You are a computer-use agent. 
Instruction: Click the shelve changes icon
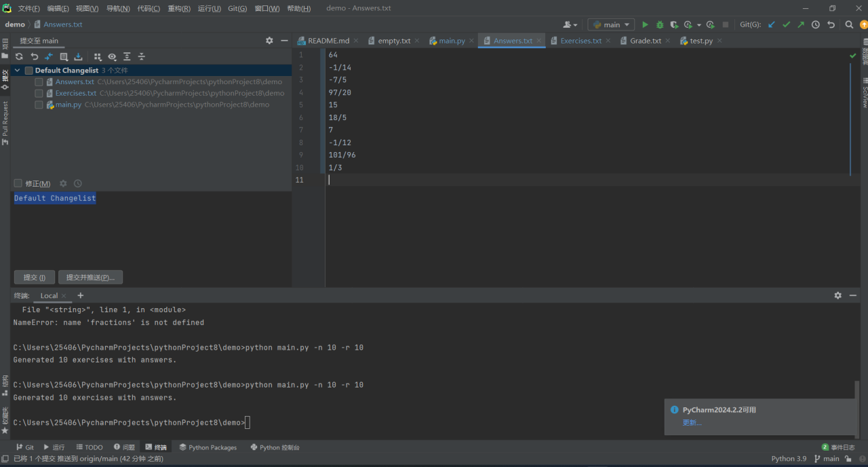pyautogui.click(x=79, y=57)
